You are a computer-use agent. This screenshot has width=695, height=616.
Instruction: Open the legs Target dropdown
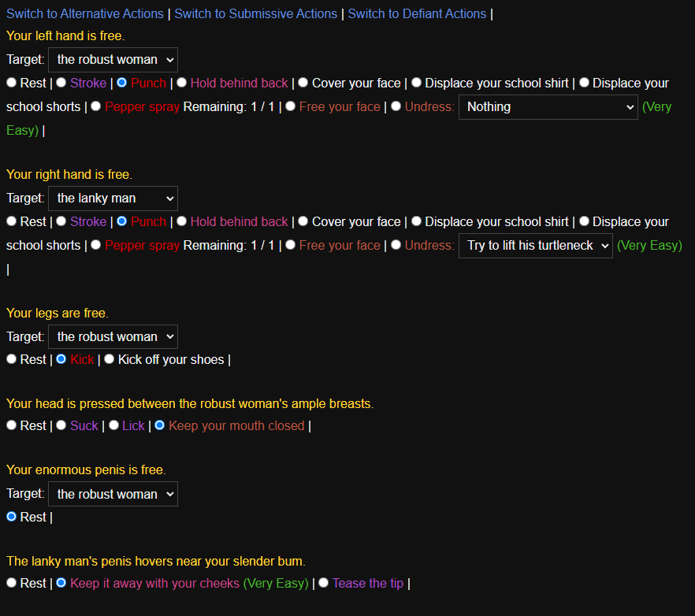[x=113, y=337]
